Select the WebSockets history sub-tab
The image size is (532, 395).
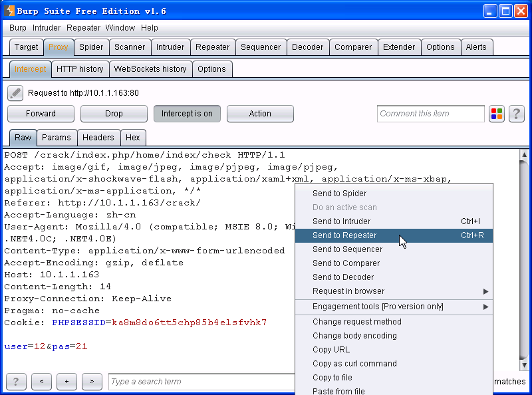pyautogui.click(x=150, y=69)
